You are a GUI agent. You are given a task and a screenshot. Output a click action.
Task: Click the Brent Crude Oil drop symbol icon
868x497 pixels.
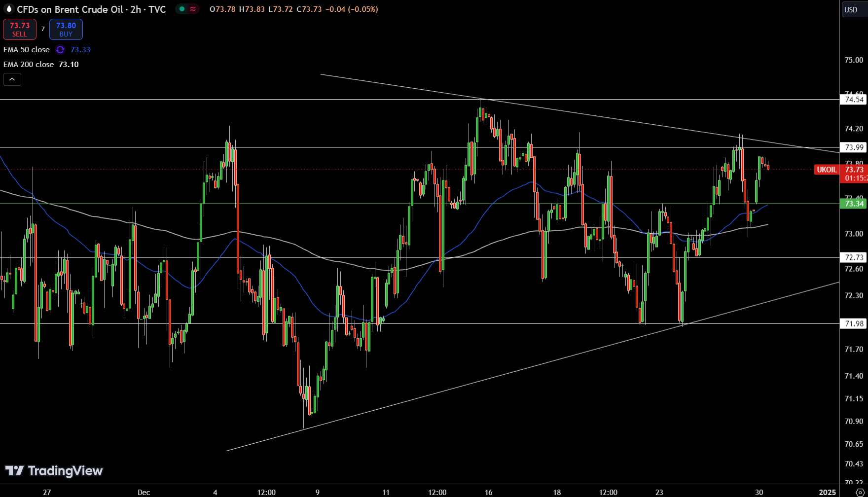pyautogui.click(x=8, y=9)
